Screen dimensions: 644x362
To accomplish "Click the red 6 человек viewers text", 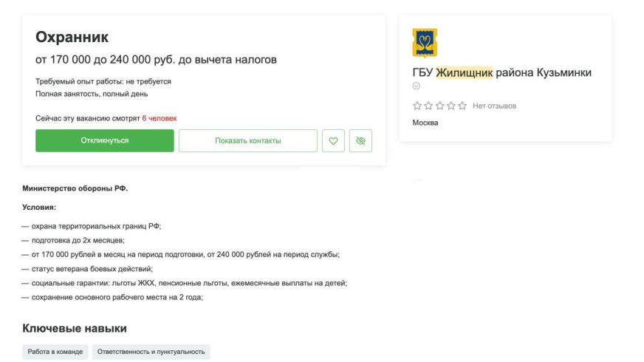I will (x=160, y=118).
